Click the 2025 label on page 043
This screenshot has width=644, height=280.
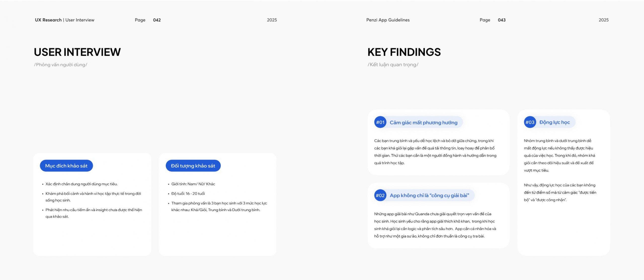[x=603, y=20]
